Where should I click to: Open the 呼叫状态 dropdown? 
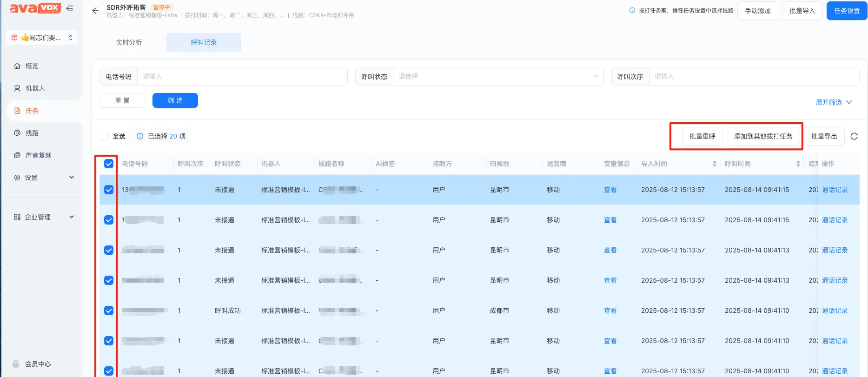click(497, 76)
